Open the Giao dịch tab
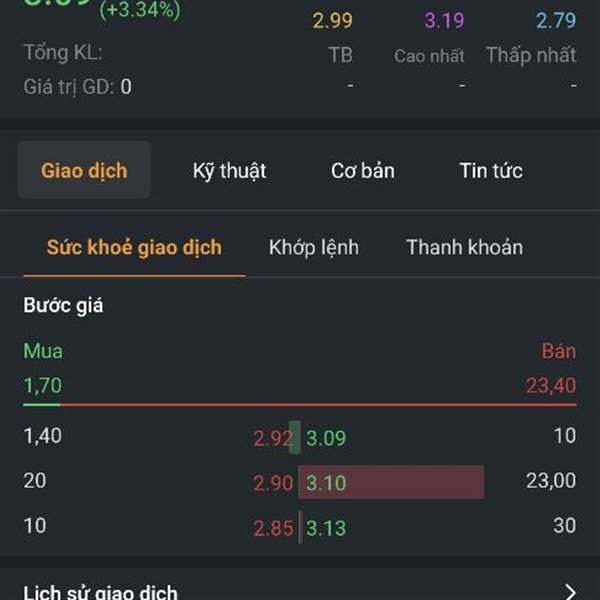The image size is (600, 600). click(84, 170)
